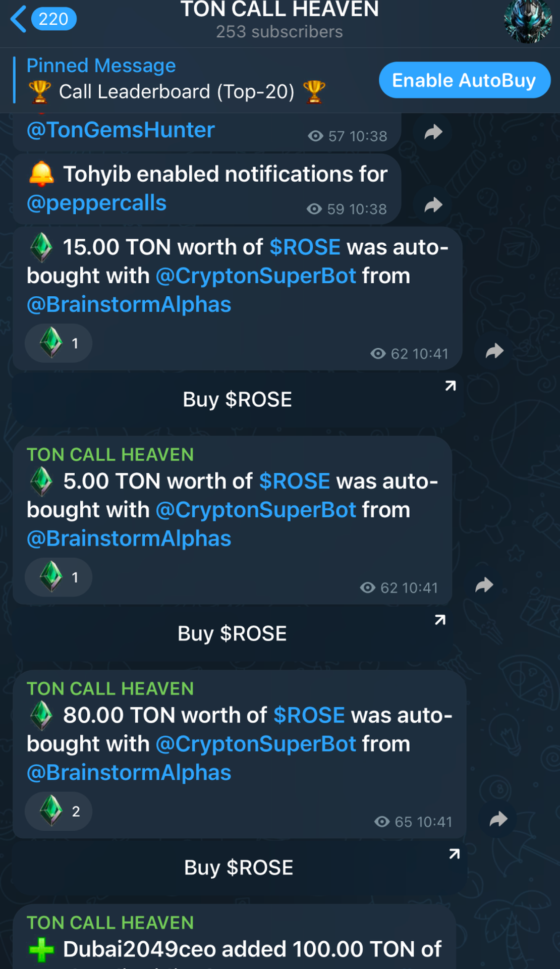
Task: Toggle gem reaction on 5.00 TON message
Action: (59, 577)
